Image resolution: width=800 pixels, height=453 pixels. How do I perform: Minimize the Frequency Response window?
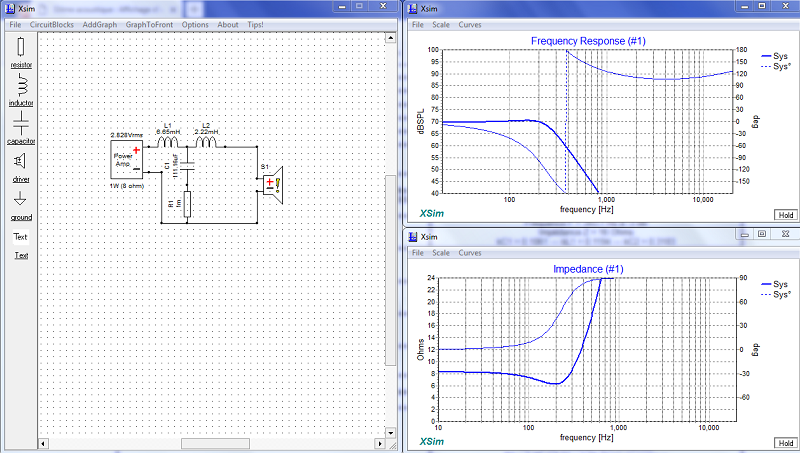pos(745,6)
